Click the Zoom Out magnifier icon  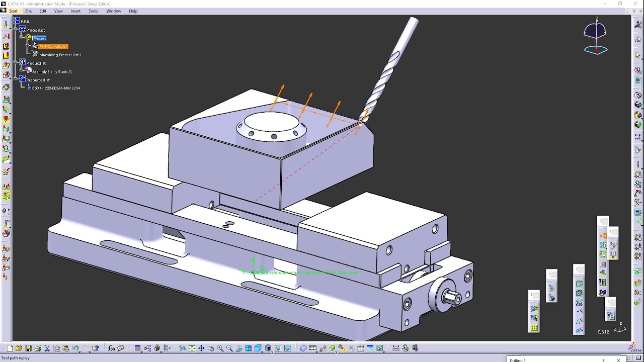pyautogui.click(x=229, y=348)
